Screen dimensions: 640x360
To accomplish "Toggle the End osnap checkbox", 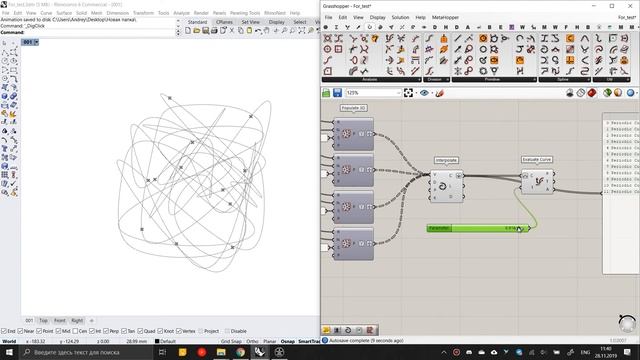I will 4,331.
